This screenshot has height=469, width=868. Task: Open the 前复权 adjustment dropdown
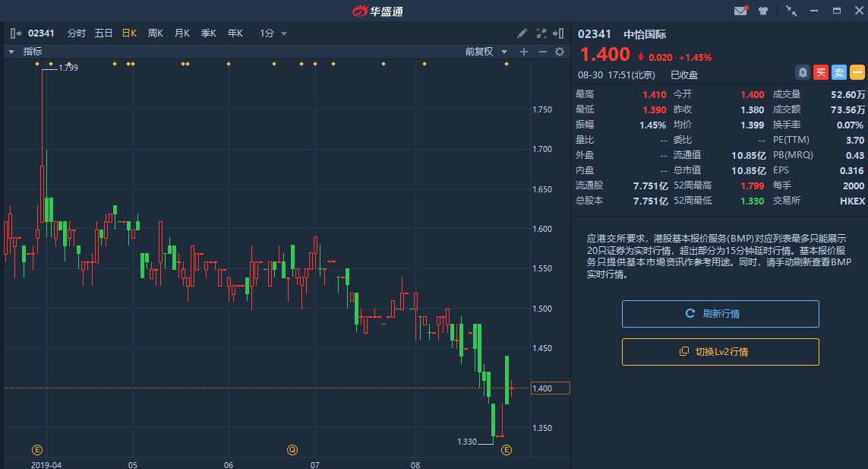tap(486, 52)
